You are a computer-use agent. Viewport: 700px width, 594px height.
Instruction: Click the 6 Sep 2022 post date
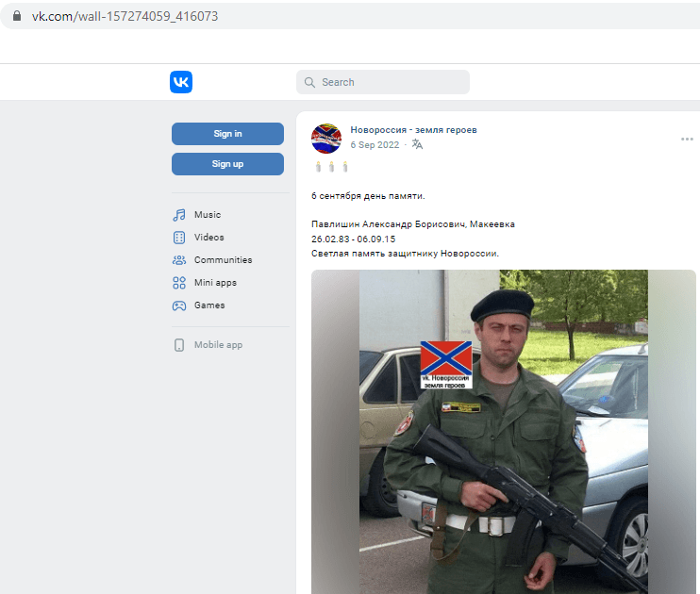375,145
